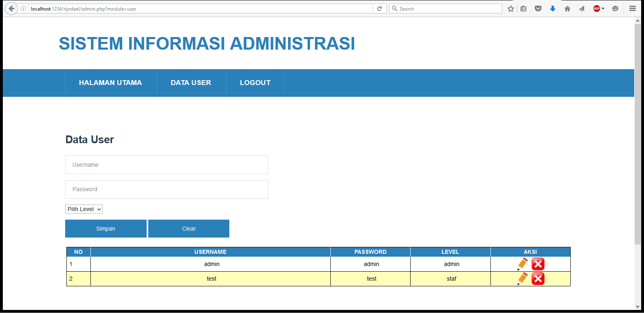The width and height of the screenshot is (644, 314).
Task: Click the vertical page scrollbar thumb
Action: [x=637, y=134]
